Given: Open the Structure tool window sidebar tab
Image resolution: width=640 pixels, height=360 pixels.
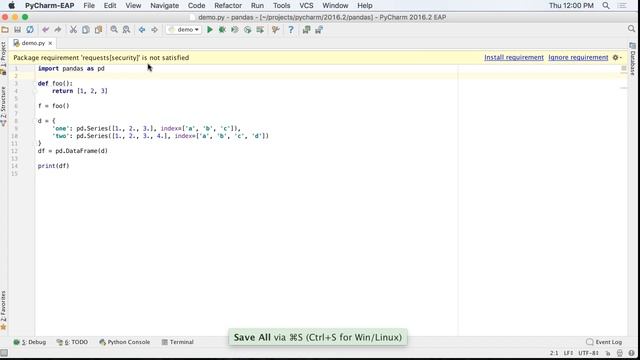Looking at the screenshot, I should [3, 106].
